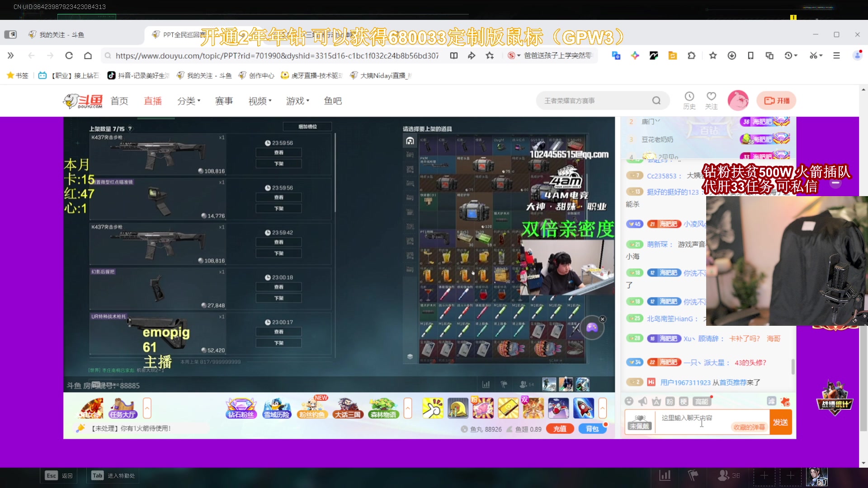This screenshot has height=488, width=868.
Task: Open the 战绩统计 battle stats badge
Action: (835, 398)
